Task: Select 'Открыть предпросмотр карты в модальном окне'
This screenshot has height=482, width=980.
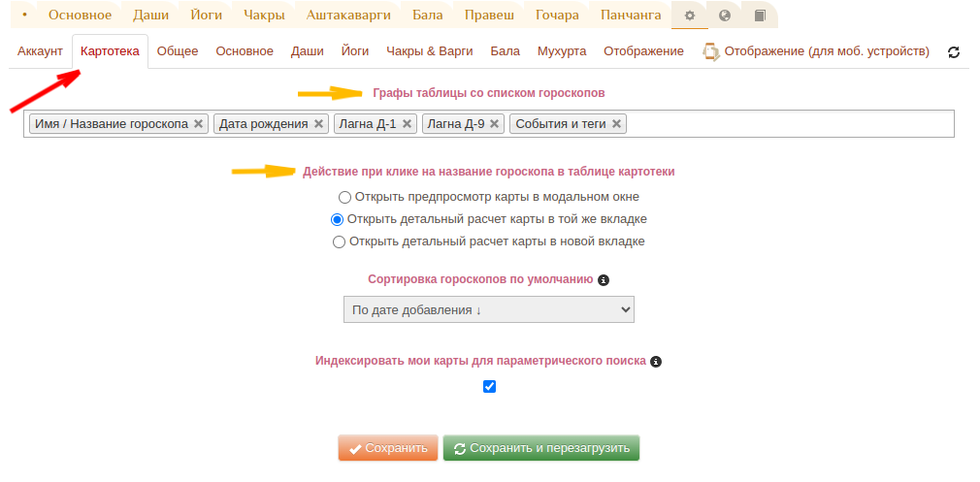Action: coord(345,197)
